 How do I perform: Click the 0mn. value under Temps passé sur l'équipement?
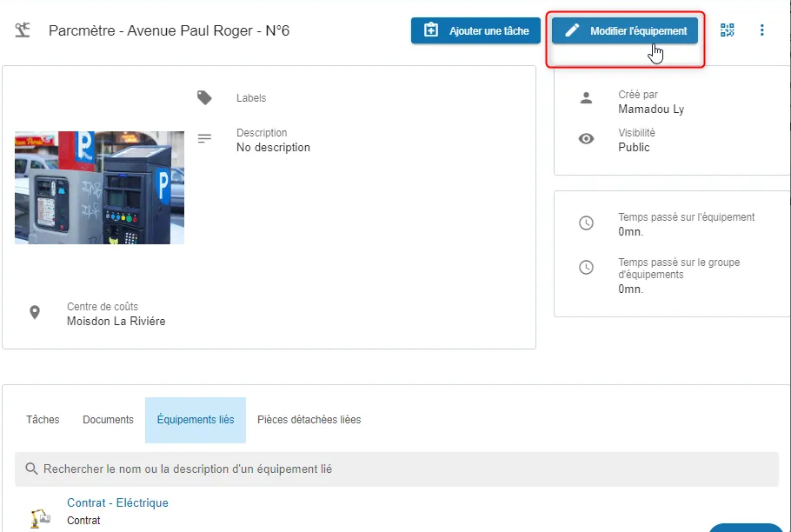[630, 232]
